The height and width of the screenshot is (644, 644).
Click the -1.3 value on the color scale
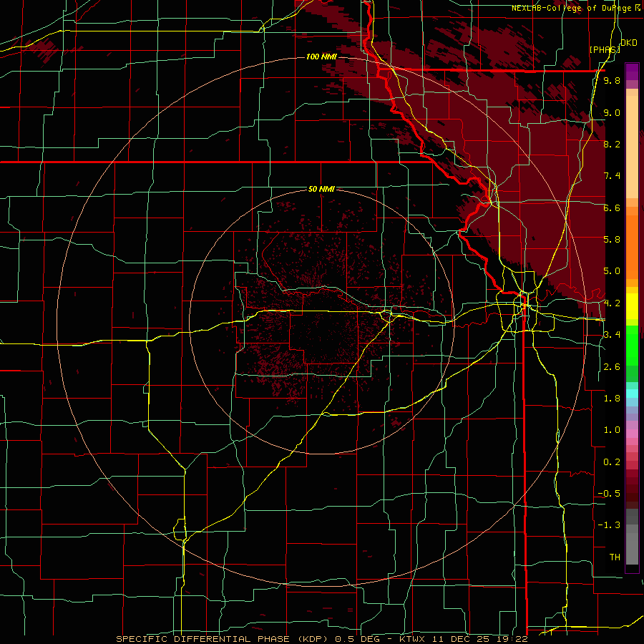coord(609,525)
